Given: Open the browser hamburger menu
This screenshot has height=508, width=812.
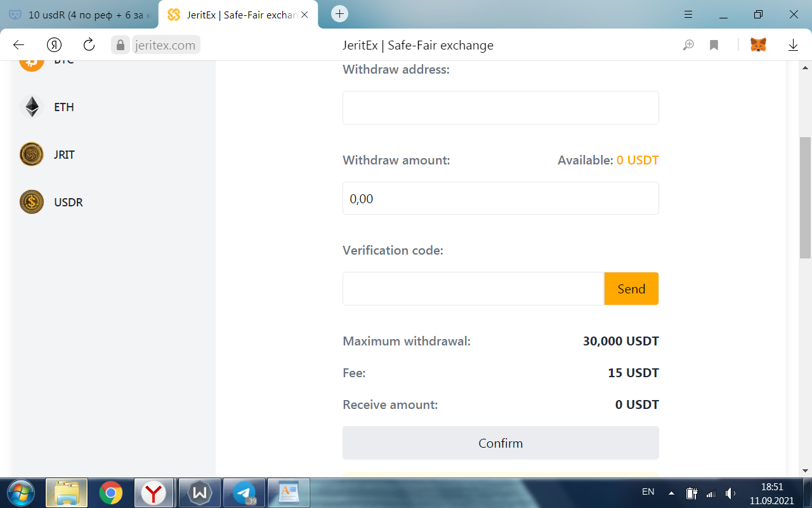Looking at the screenshot, I should [x=688, y=14].
